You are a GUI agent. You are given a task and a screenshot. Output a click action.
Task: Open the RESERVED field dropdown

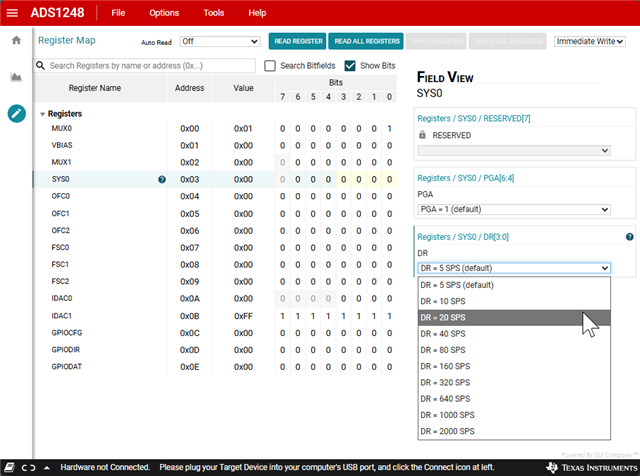coord(514,151)
